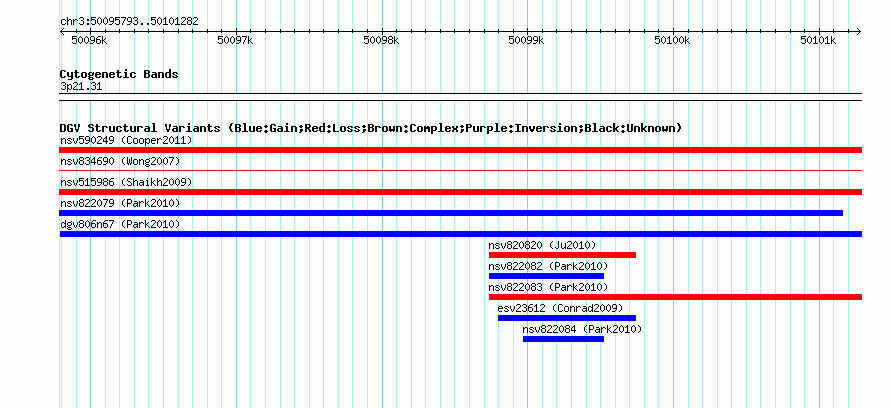Click the 50101k ruler tick label
Image resolution: width=890 pixels, height=408 pixels.
[818, 40]
